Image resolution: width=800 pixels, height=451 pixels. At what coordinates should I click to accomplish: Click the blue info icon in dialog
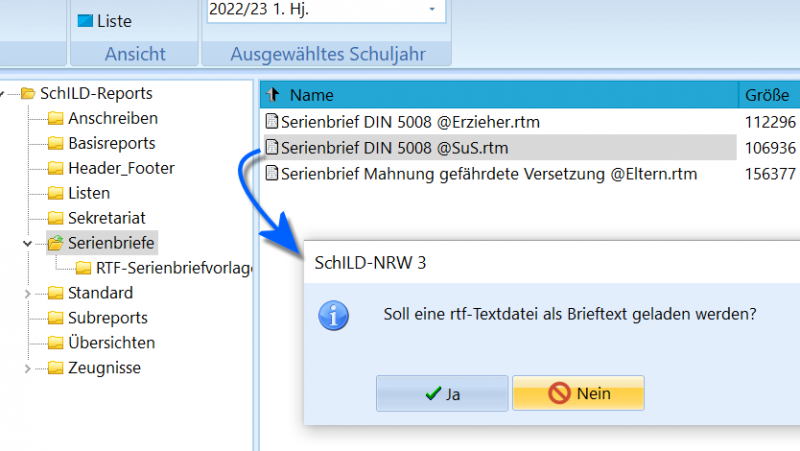click(x=333, y=315)
